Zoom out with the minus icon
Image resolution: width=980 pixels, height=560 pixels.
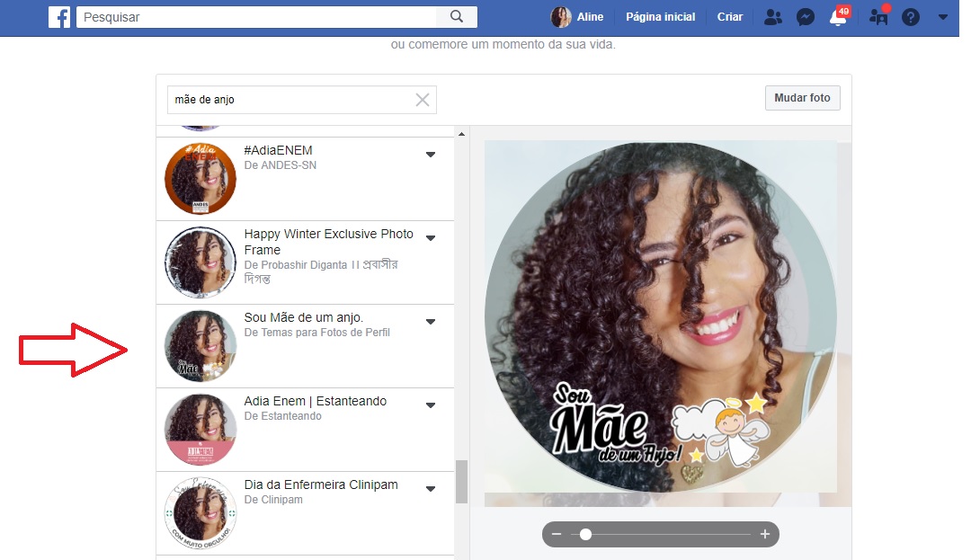pyautogui.click(x=557, y=534)
